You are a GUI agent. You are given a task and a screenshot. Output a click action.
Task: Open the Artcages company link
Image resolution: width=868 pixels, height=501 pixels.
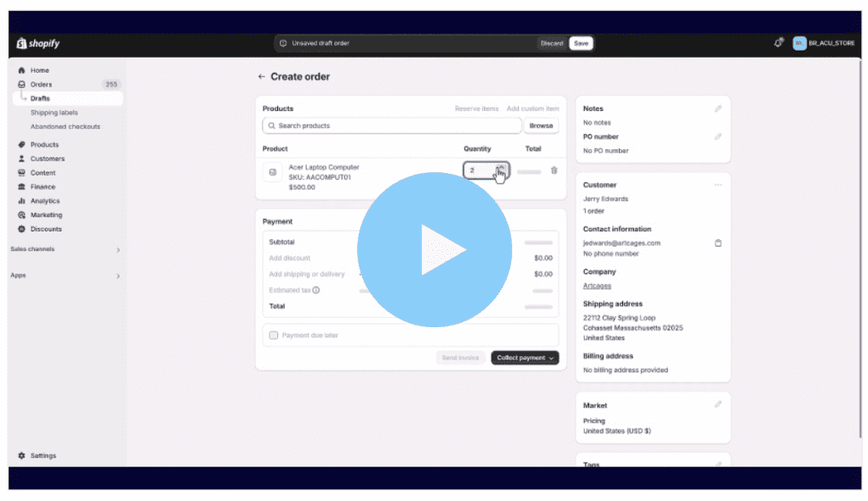click(597, 287)
